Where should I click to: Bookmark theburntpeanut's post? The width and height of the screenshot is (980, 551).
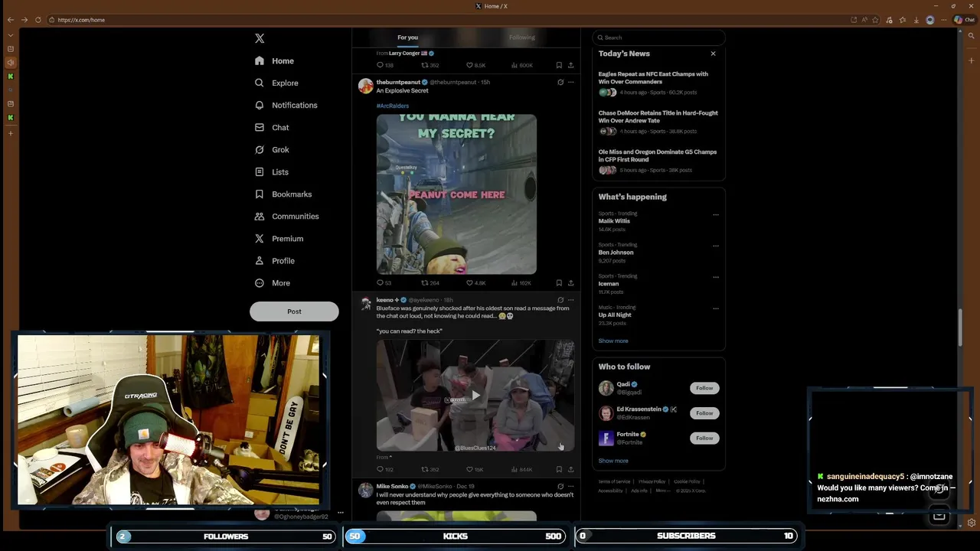click(x=559, y=283)
